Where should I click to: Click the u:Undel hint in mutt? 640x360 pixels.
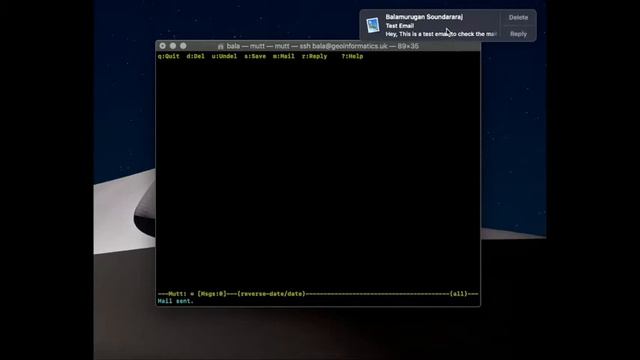(x=224, y=56)
